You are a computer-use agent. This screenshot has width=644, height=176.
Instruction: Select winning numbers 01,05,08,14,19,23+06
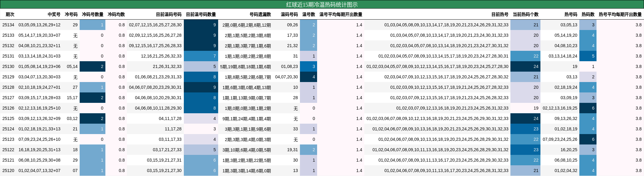pyautogui.click(x=40, y=66)
